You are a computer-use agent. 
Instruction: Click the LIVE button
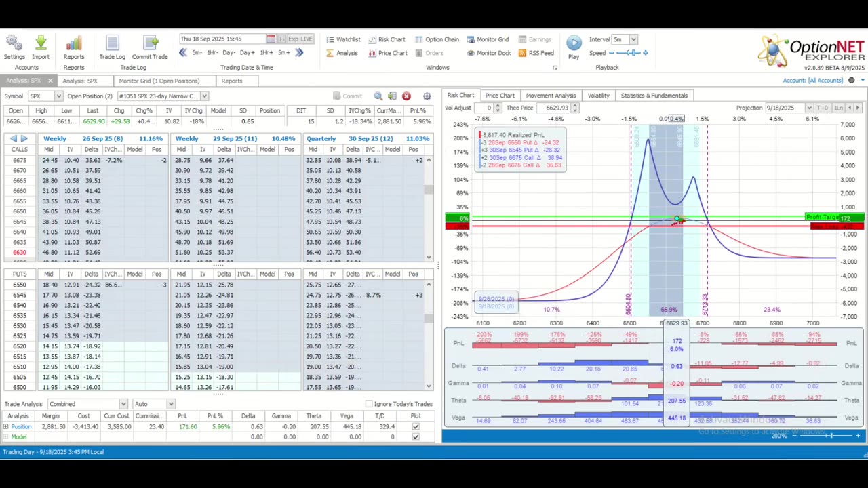(x=307, y=39)
